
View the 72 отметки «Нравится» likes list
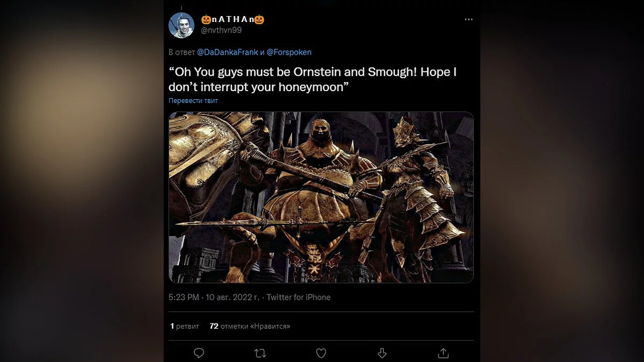click(250, 326)
